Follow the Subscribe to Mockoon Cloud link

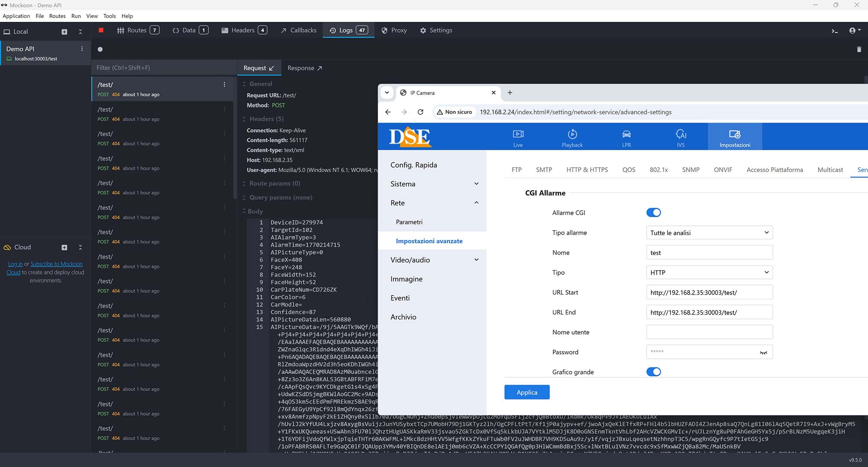click(56, 264)
